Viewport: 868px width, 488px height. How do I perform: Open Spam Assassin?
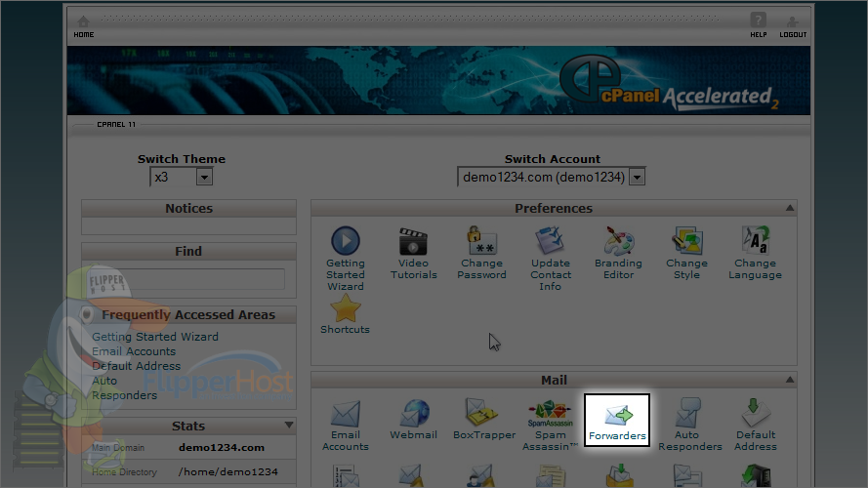tap(551, 425)
